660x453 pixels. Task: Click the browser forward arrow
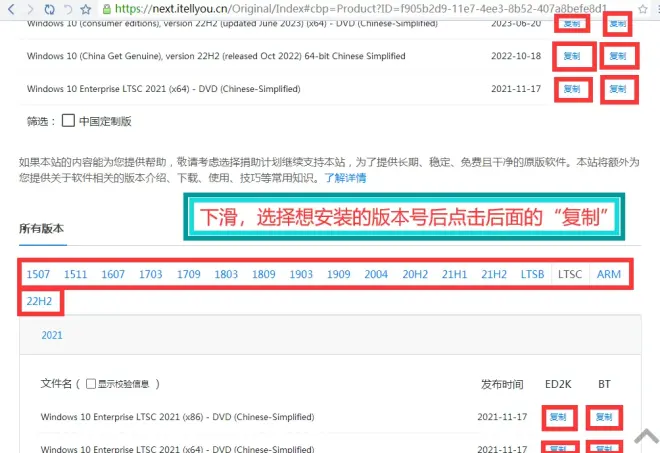point(30,9)
